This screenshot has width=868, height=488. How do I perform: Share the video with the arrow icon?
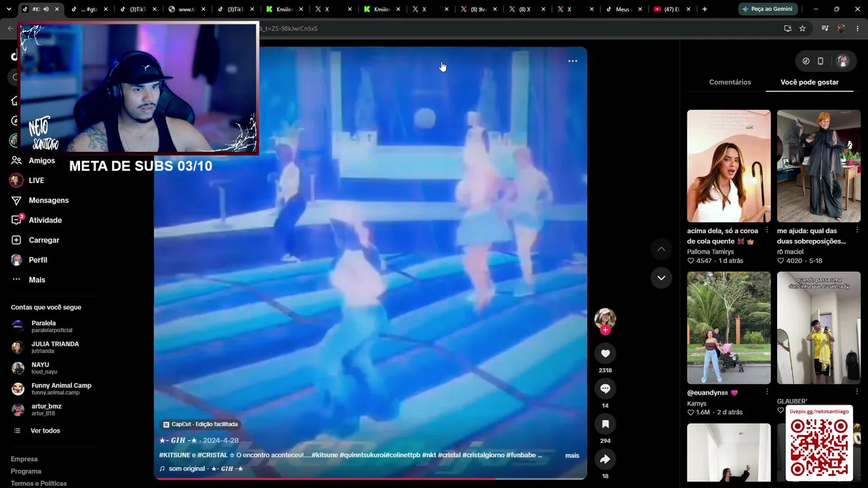[605, 459]
